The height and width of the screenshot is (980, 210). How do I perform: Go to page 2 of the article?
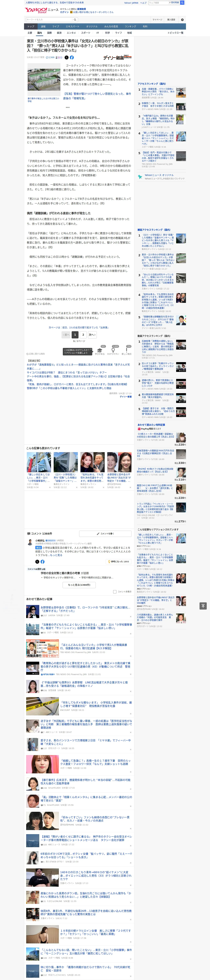coord(83,335)
